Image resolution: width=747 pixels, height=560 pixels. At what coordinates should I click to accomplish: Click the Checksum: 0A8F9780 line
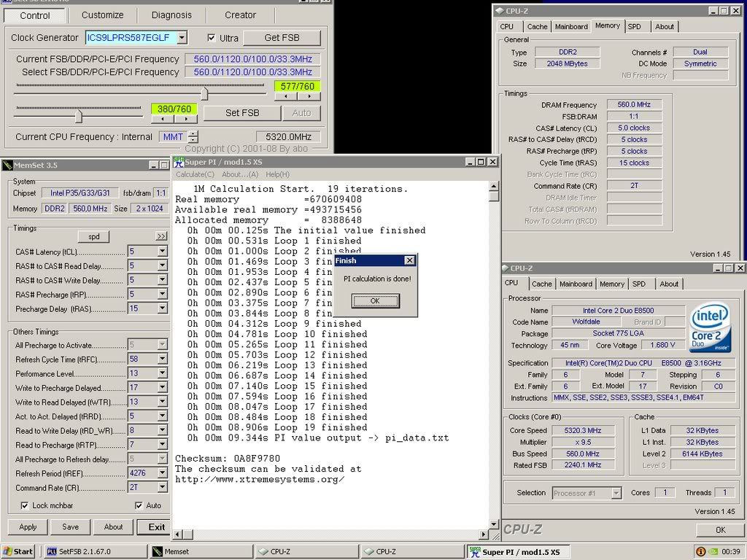click(228, 459)
